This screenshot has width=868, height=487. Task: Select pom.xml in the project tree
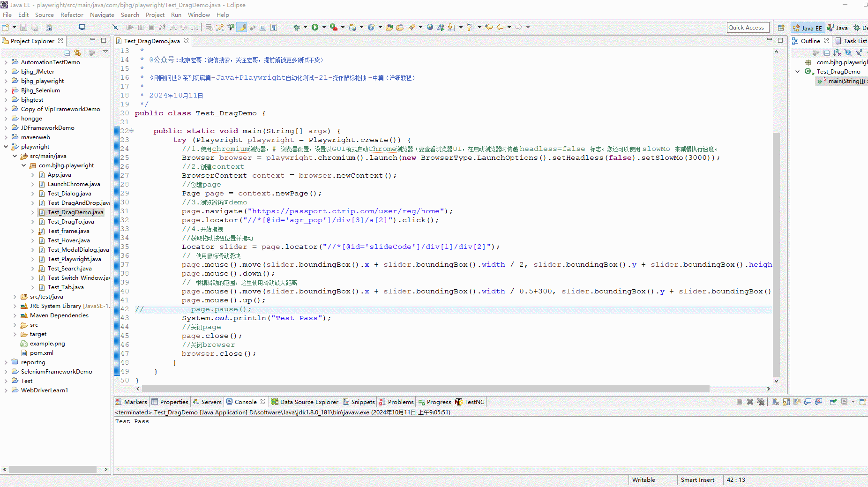[42, 353]
